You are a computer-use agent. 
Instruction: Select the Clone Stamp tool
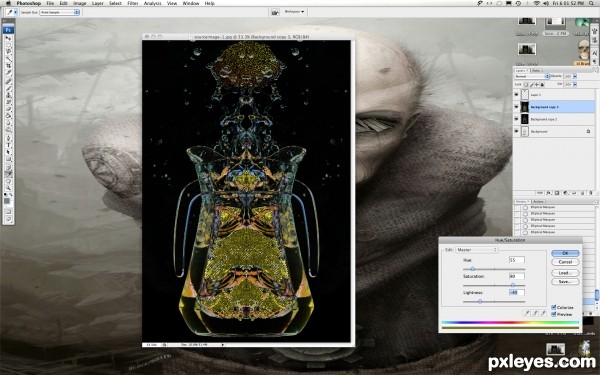coord(8,95)
